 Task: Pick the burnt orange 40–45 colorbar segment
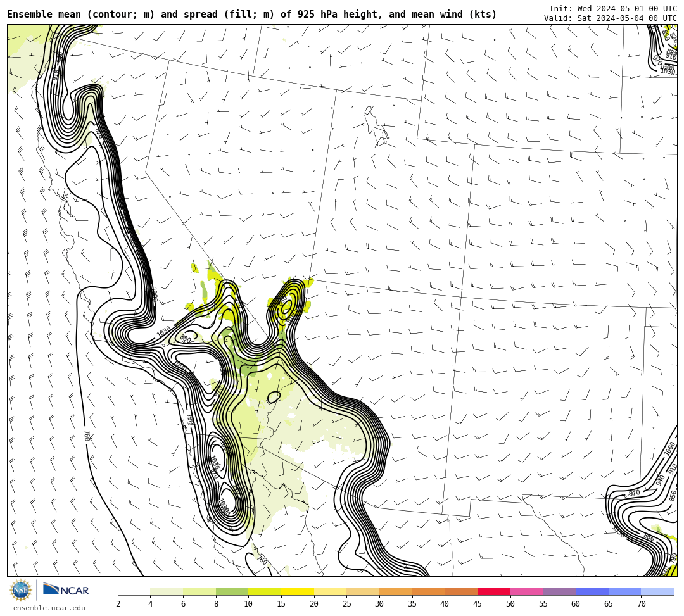click(461, 592)
